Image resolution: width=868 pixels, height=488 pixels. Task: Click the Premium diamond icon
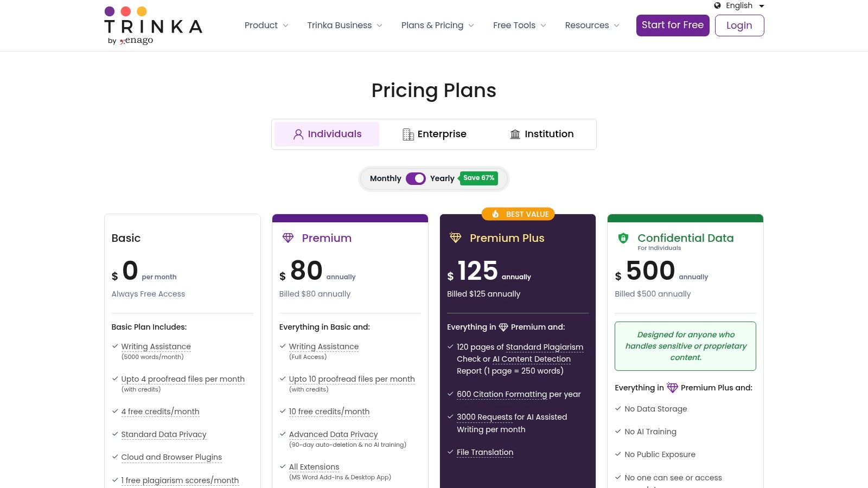coord(288,238)
